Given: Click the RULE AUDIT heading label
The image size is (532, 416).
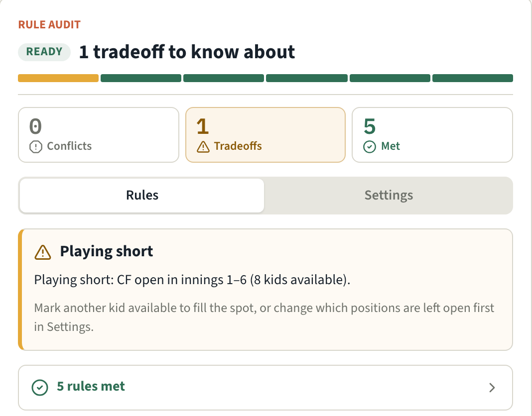Looking at the screenshot, I should [49, 25].
